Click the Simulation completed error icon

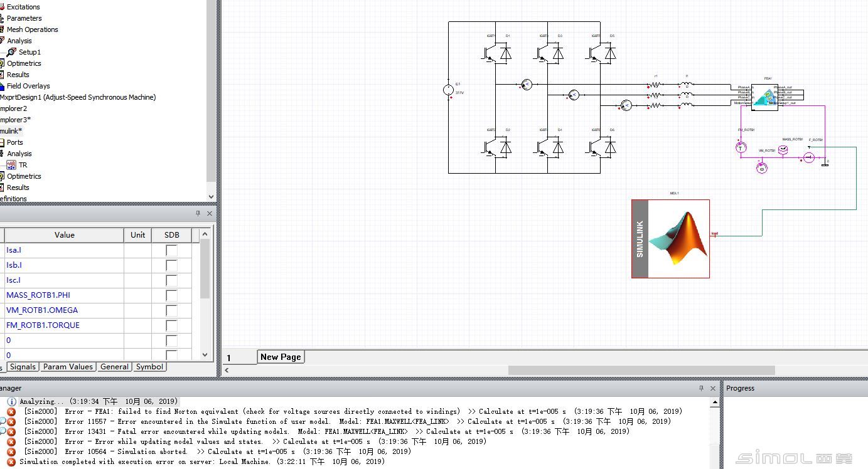pyautogui.click(x=11, y=461)
